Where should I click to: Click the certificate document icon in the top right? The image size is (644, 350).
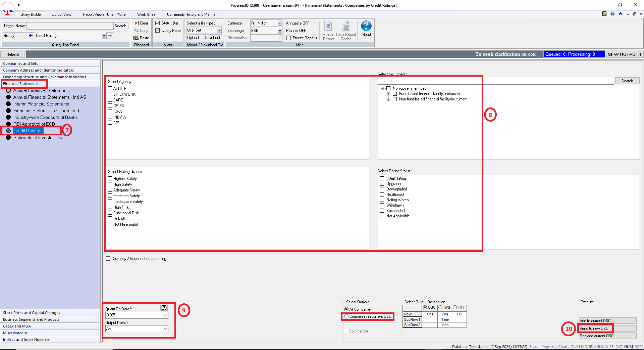point(604,14)
